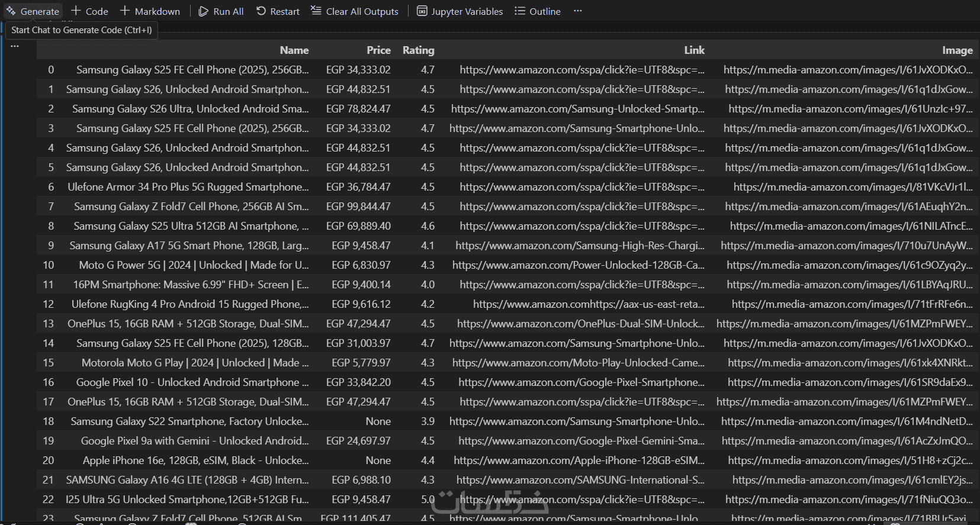
Task: Restart the notebook kernel
Action: click(x=278, y=11)
